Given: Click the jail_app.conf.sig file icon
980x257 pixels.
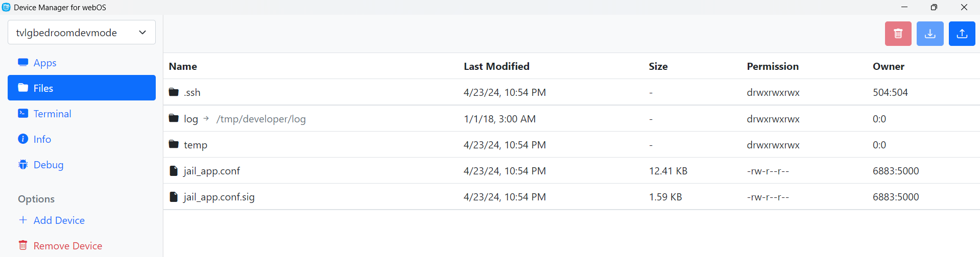Looking at the screenshot, I should point(174,197).
